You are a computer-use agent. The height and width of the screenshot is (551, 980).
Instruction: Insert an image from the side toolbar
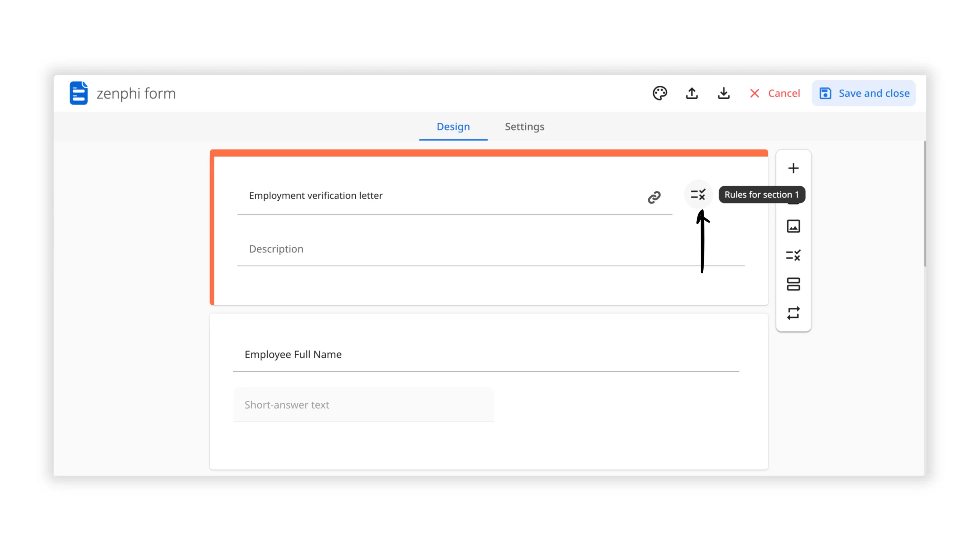pos(793,226)
